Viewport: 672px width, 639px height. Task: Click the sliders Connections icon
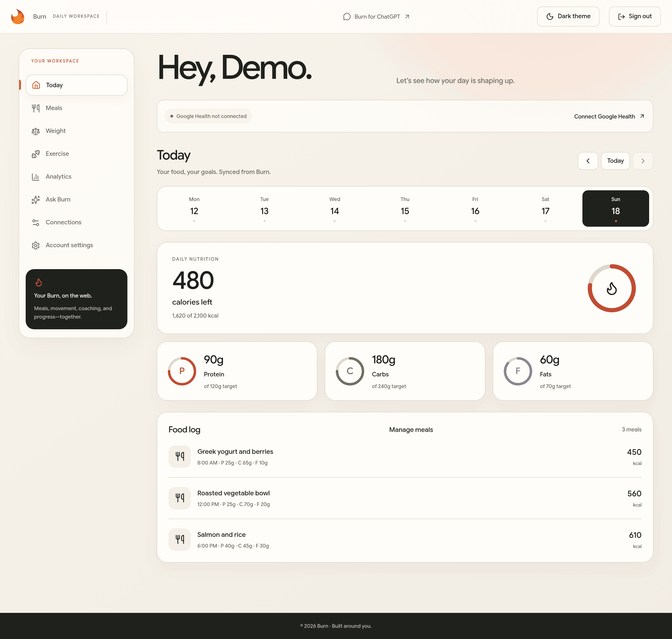pyautogui.click(x=36, y=222)
